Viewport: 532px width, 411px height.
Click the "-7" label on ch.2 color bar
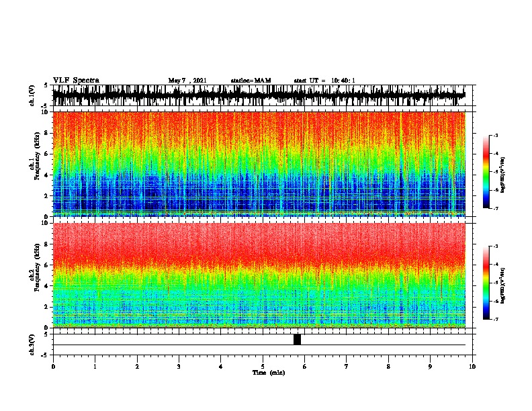point(495,319)
